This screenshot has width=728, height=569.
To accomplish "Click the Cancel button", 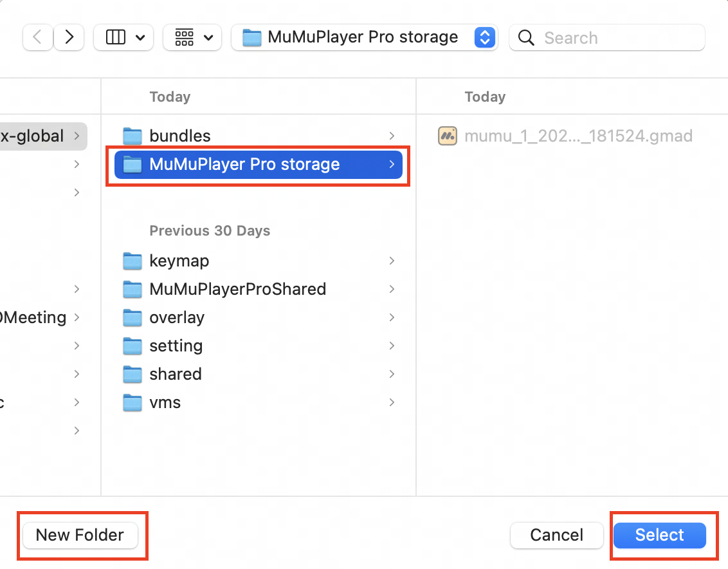I will pos(556,535).
